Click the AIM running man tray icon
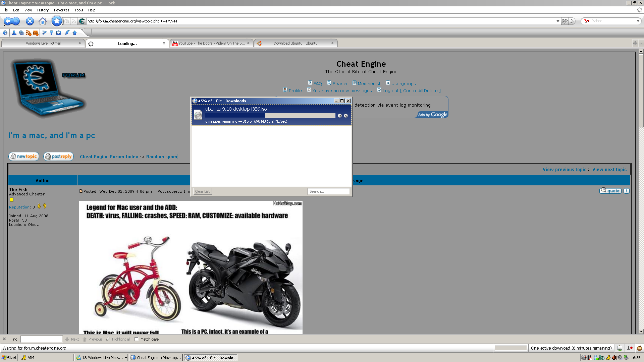The height and width of the screenshot is (362, 644). click(608, 358)
